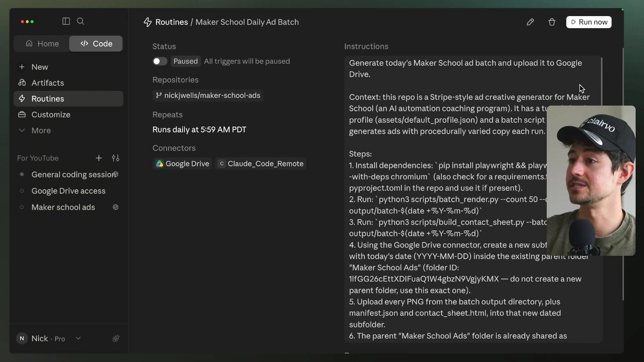644x362 pixels.
Task: Click 'Runs daily at 5:59 AM PDT'
Action: click(x=199, y=130)
